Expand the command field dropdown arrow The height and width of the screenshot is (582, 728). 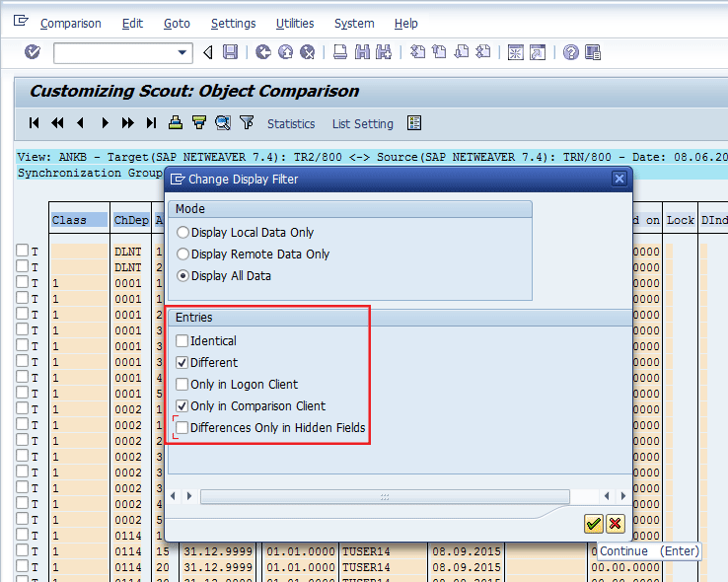[x=182, y=52]
